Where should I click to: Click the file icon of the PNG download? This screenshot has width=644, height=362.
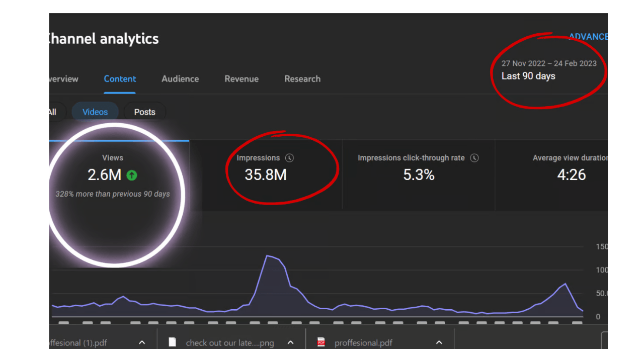[173, 342]
